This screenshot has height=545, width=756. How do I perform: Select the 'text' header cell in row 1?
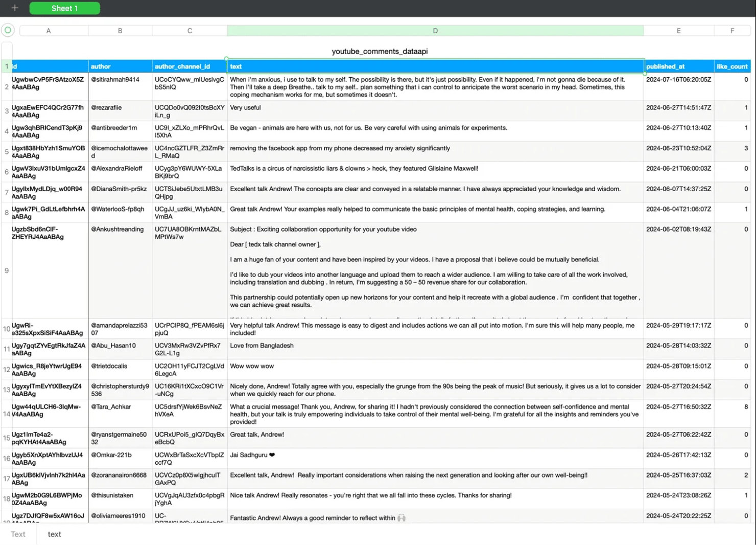pos(435,66)
